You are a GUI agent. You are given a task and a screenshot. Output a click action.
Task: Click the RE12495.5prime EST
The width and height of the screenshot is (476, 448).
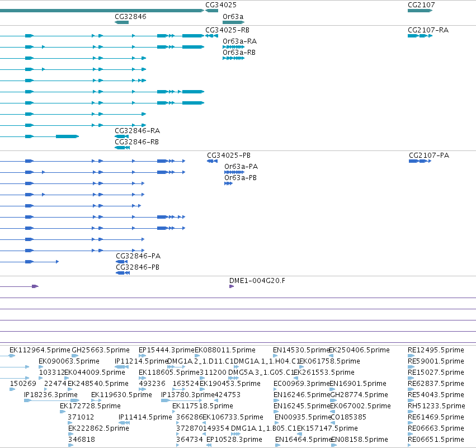[411, 356]
